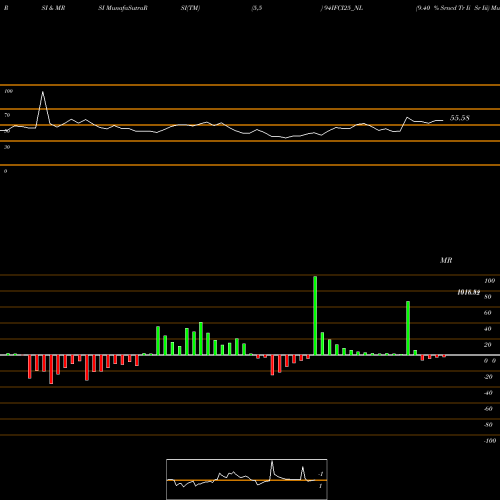500x500 pixels.
Task: Click the RSI value 55.58
Action: 460,118
